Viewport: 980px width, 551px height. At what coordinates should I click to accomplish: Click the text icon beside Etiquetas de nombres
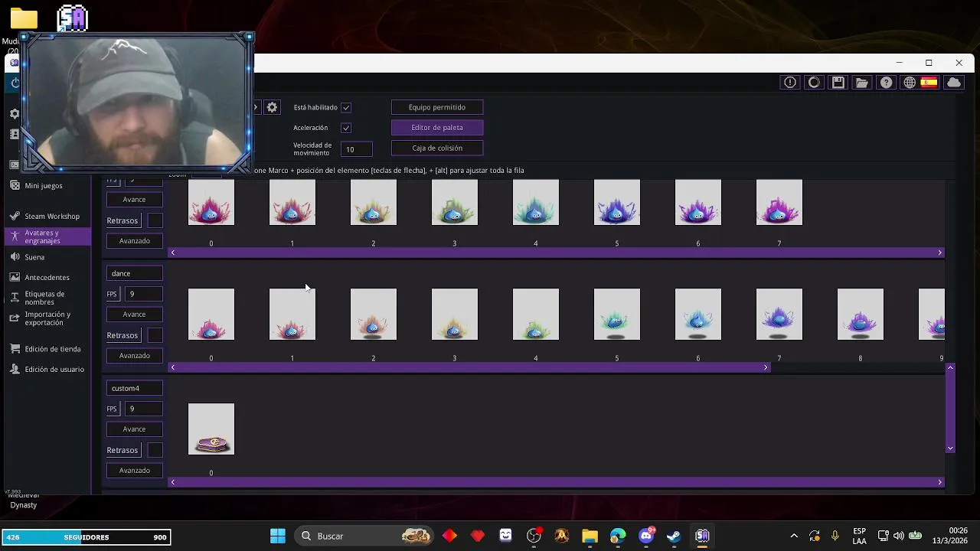click(x=15, y=298)
